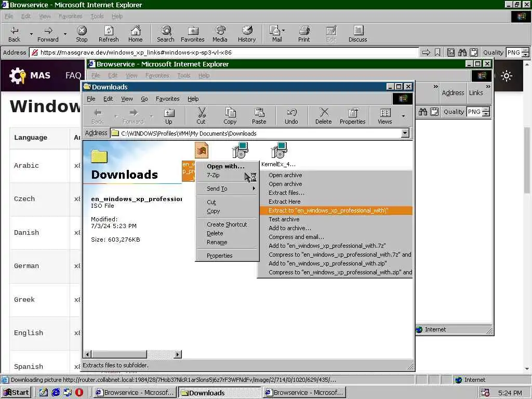Choose 7-Zip in the context menu

click(x=213, y=175)
